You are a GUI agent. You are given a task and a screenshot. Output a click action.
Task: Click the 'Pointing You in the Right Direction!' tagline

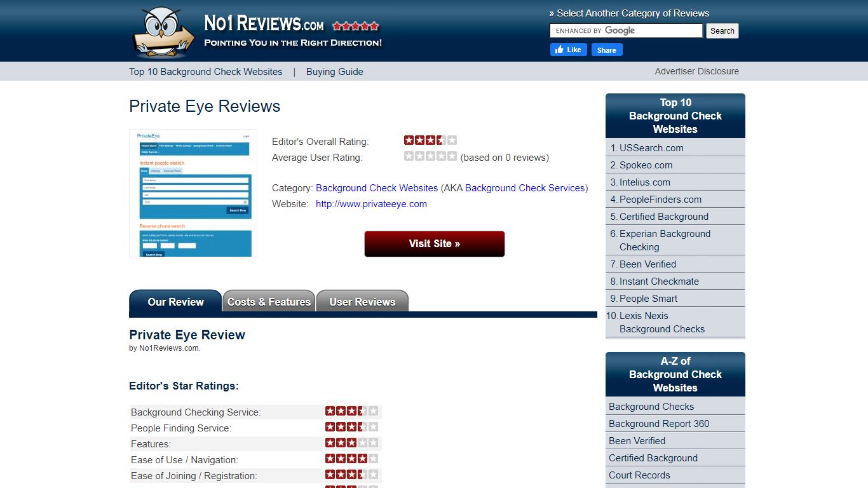pos(293,43)
